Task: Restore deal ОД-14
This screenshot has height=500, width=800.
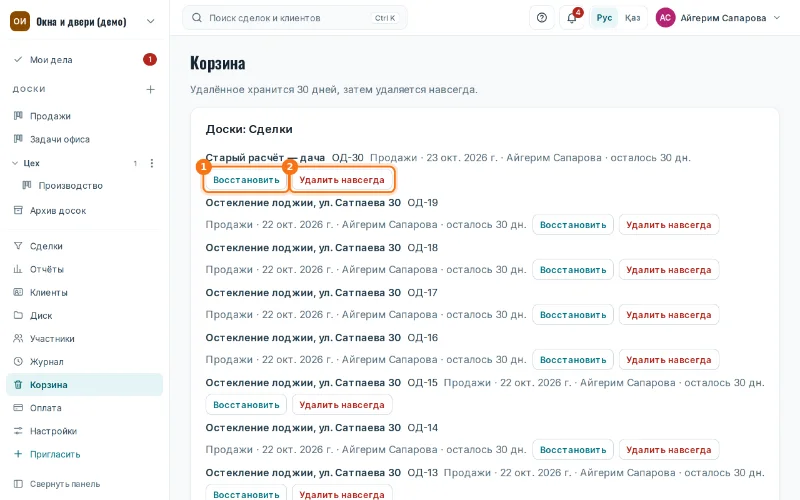Action: click(x=573, y=449)
